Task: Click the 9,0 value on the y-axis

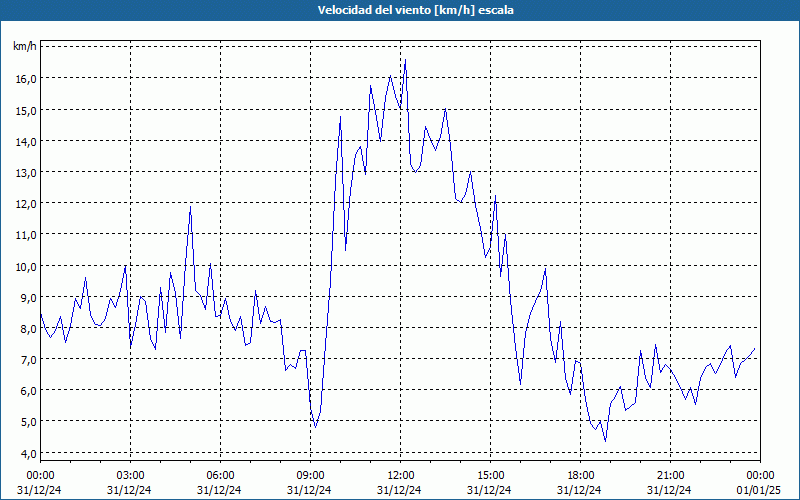Action: click(x=28, y=297)
